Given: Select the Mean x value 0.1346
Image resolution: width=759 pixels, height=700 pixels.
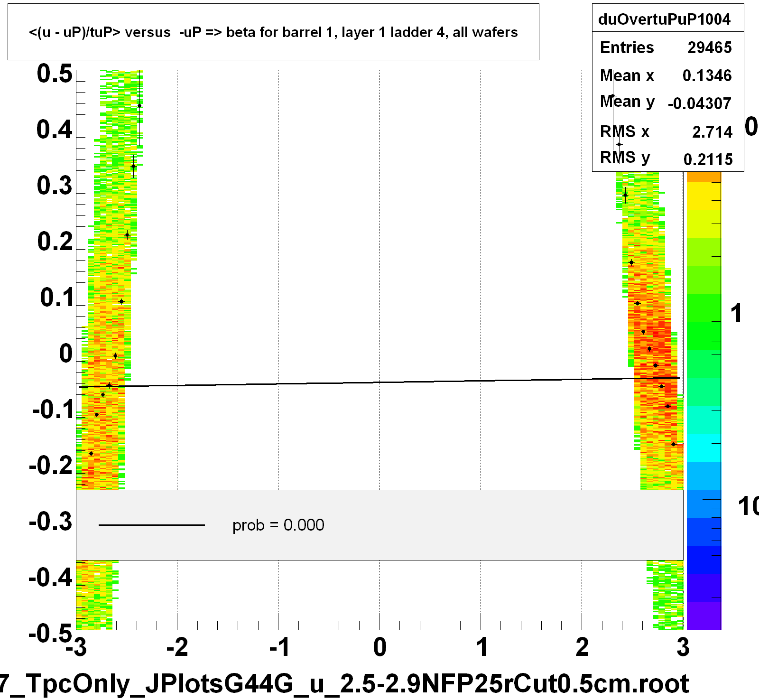Looking at the screenshot, I should click(707, 75).
